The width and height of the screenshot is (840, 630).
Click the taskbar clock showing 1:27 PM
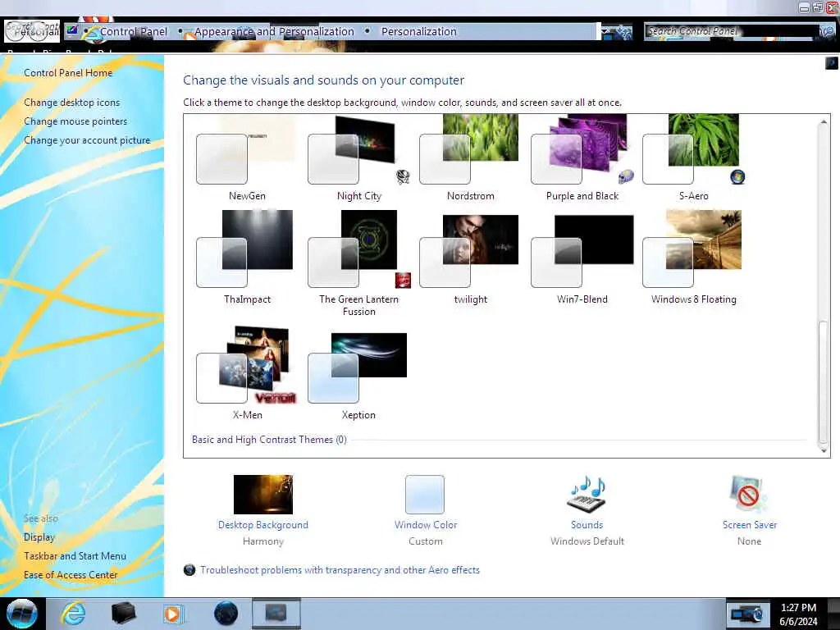click(798, 614)
